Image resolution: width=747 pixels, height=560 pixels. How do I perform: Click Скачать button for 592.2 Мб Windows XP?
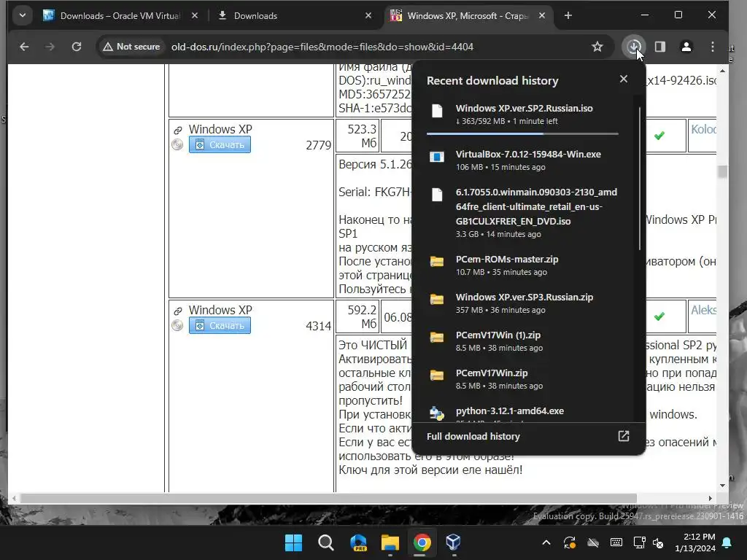(x=220, y=326)
